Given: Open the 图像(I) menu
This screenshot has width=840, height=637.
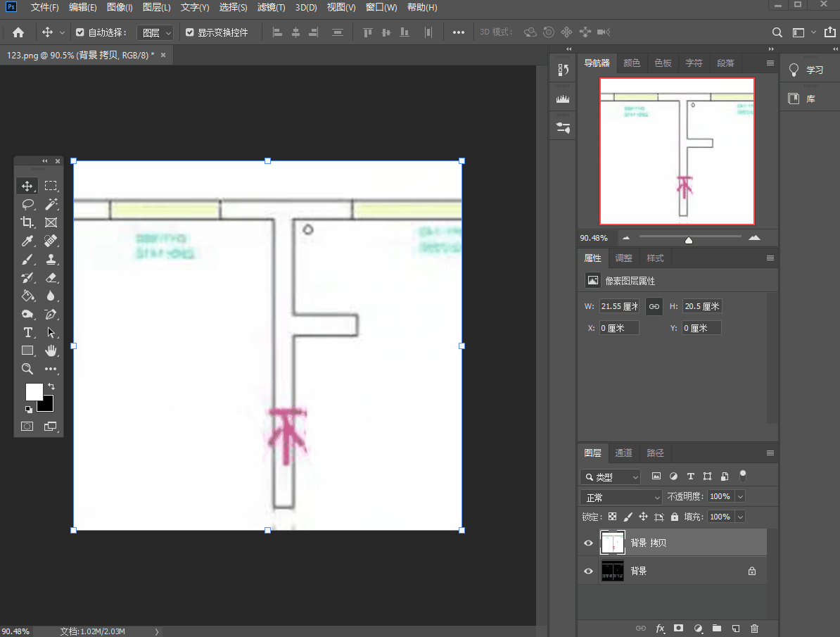Looking at the screenshot, I should tap(120, 8).
